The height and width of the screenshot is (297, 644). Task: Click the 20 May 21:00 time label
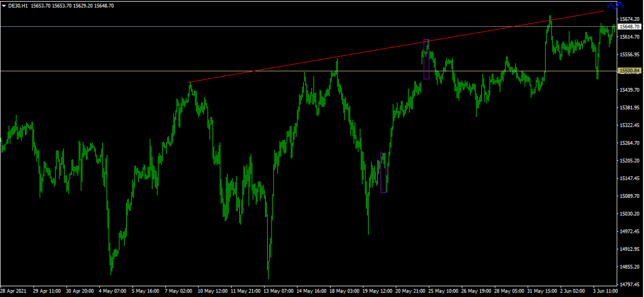coord(412,292)
